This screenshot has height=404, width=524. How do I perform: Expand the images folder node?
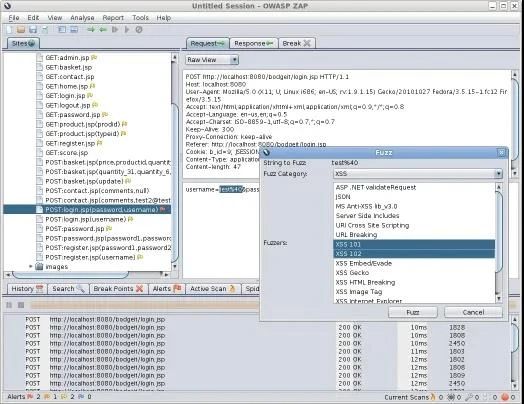(31, 267)
